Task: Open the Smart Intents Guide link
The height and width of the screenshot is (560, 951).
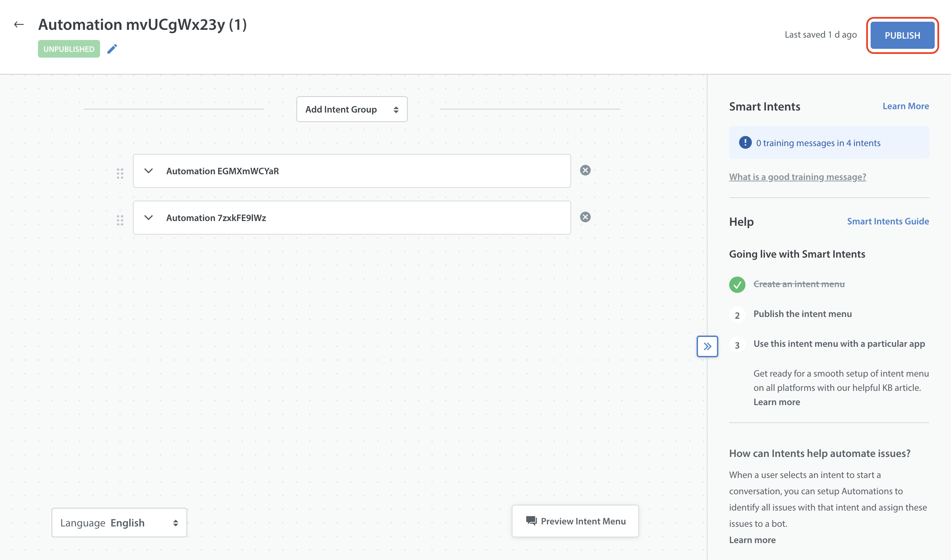Action: 888,221
